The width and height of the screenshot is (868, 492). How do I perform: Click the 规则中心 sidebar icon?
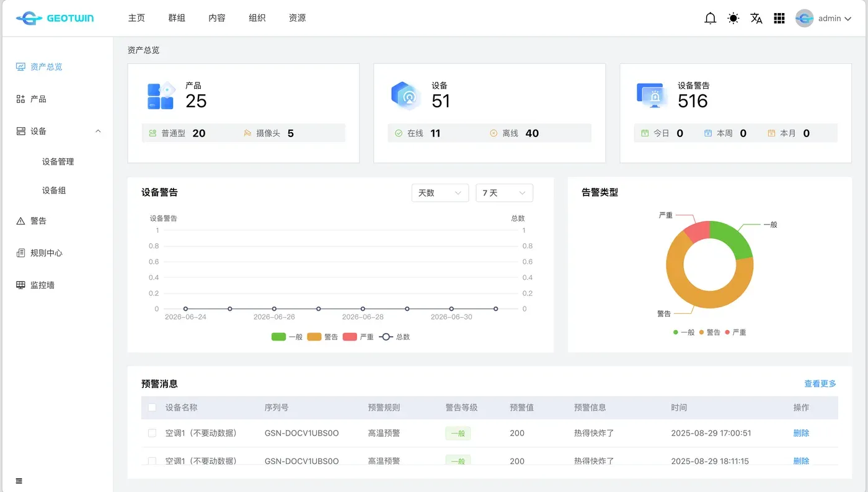[20, 253]
